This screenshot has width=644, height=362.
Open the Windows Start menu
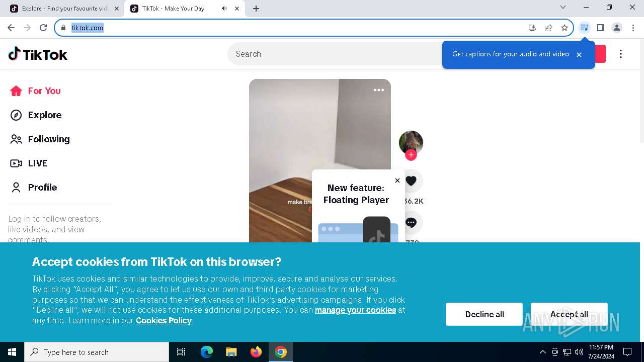click(12, 352)
